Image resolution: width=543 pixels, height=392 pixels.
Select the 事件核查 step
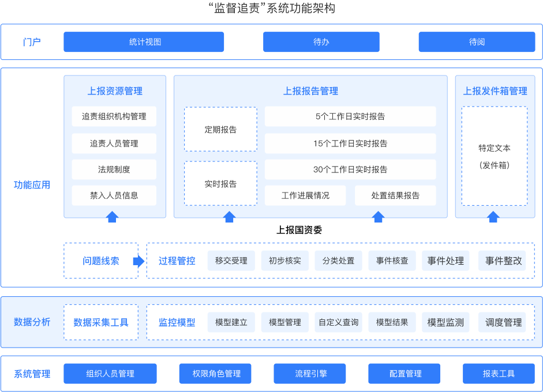[x=392, y=261]
